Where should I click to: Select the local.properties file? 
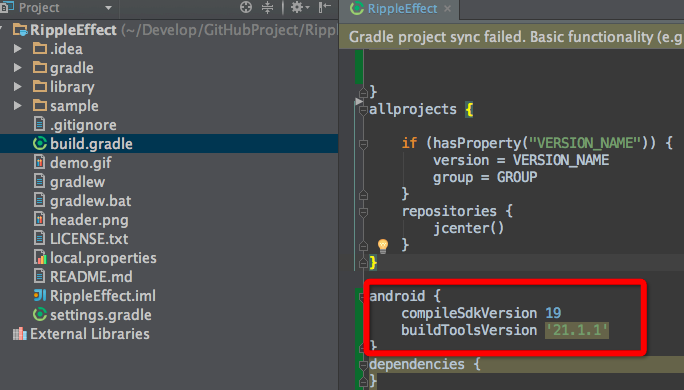(x=103, y=258)
